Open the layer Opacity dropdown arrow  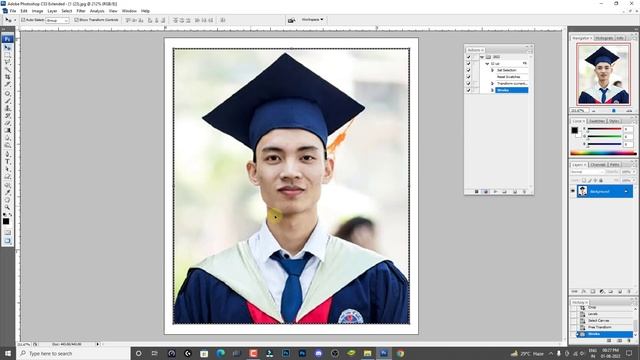pyautogui.click(x=634, y=172)
